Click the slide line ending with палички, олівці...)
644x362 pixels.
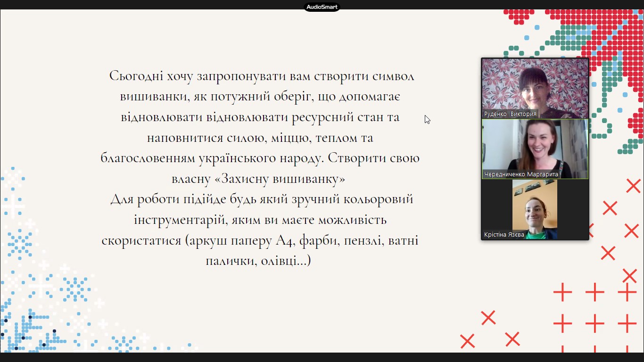258,261
